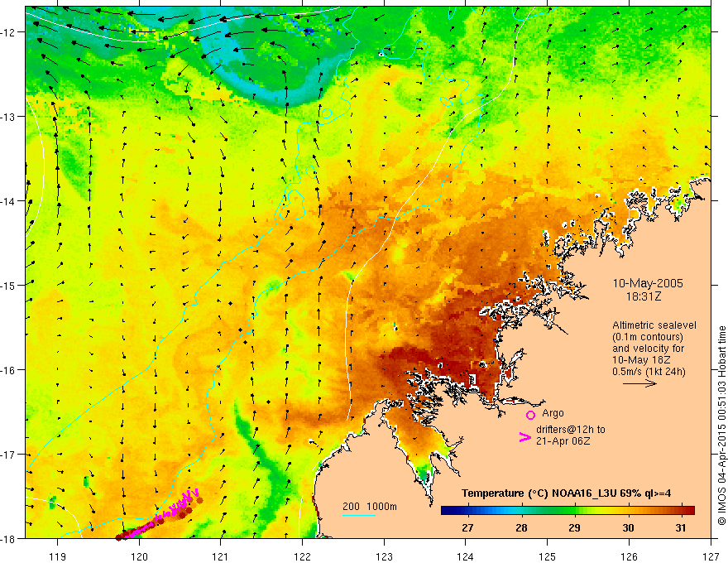The width and height of the screenshot is (728, 563).
Task: Click the longitude axis label 124
Action: click(x=466, y=556)
